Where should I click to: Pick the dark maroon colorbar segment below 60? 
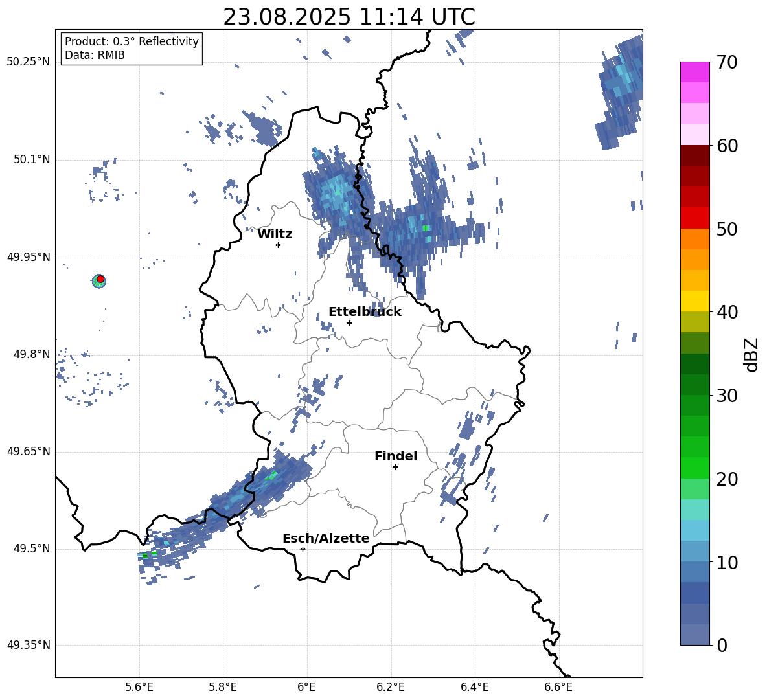pos(695,155)
